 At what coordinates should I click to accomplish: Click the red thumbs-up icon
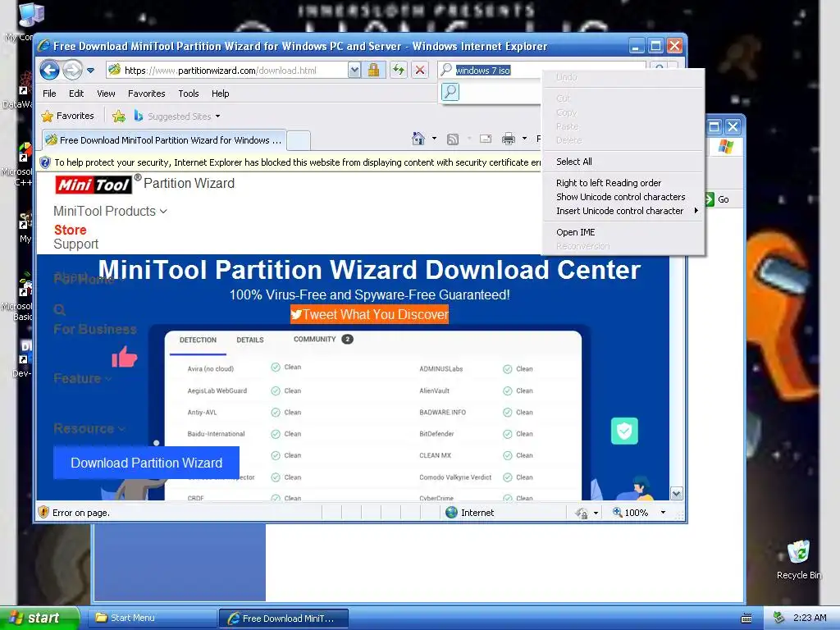[125, 356]
